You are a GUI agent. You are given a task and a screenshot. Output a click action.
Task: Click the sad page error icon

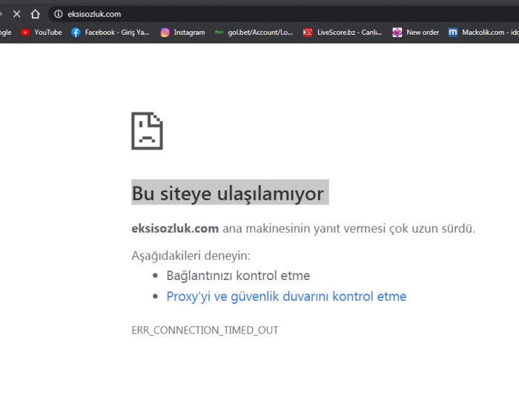tap(147, 131)
